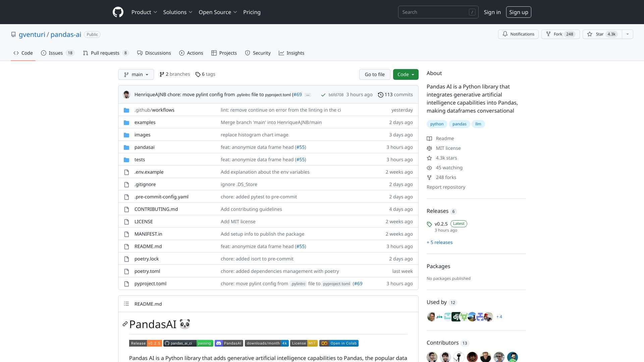Star the pandas-ai repository
Screen dimensions: 644x362
(602, 34)
